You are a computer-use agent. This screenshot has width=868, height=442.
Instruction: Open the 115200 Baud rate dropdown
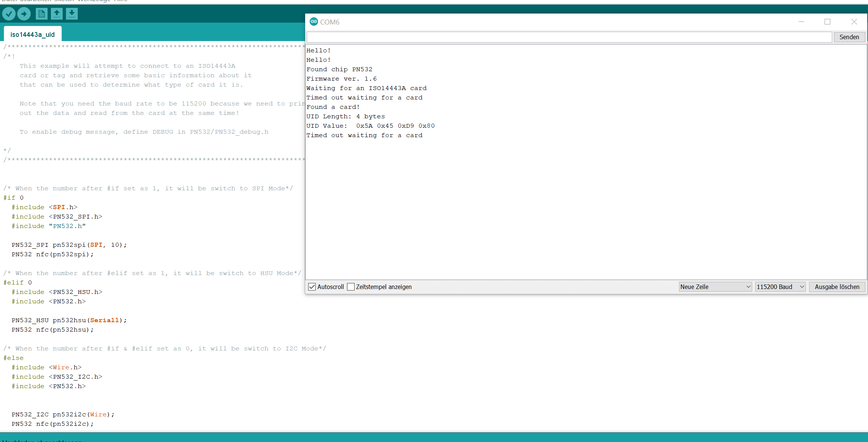coord(780,287)
